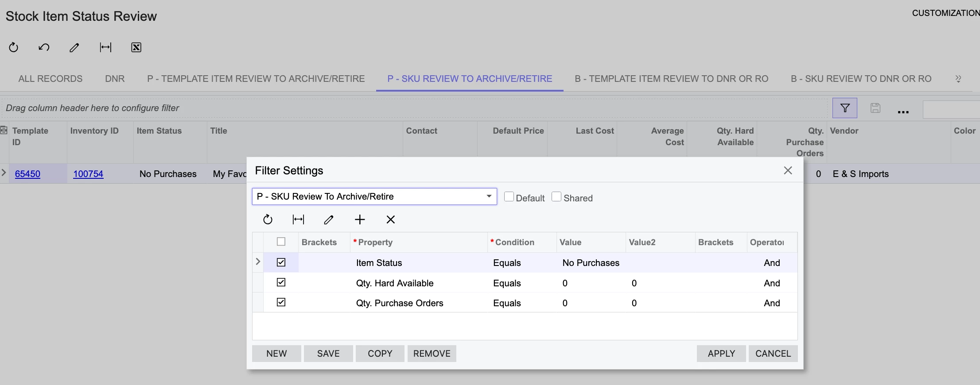The height and width of the screenshot is (385, 980).
Task: Switch to the ALL RECORDS tab
Action: (51, 79)
